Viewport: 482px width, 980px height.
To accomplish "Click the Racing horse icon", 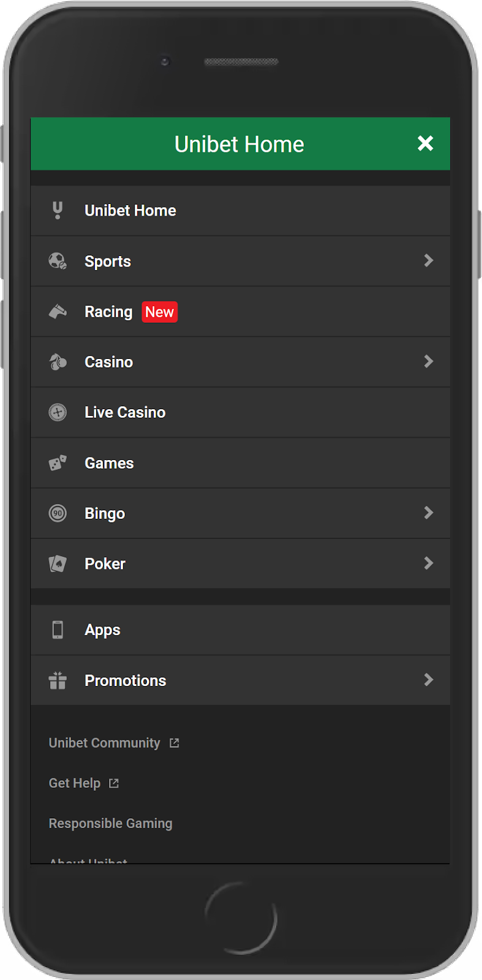I will click(58, 312).
